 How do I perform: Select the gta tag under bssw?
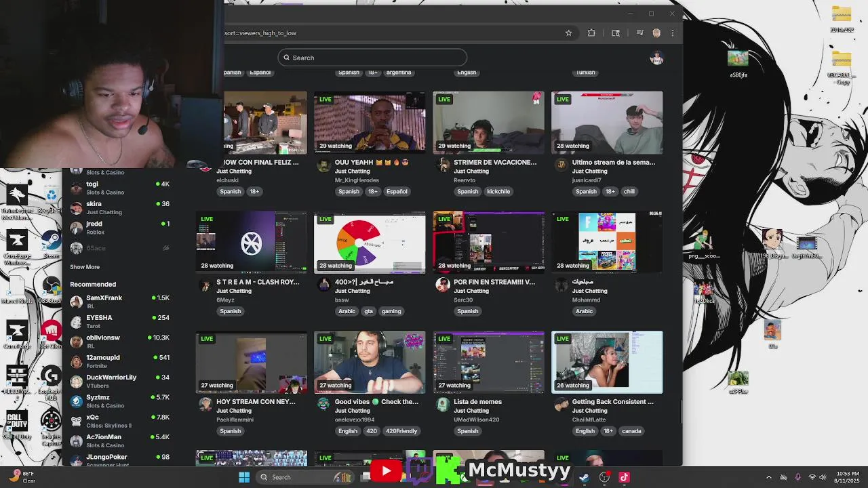(x=369, y=311)
